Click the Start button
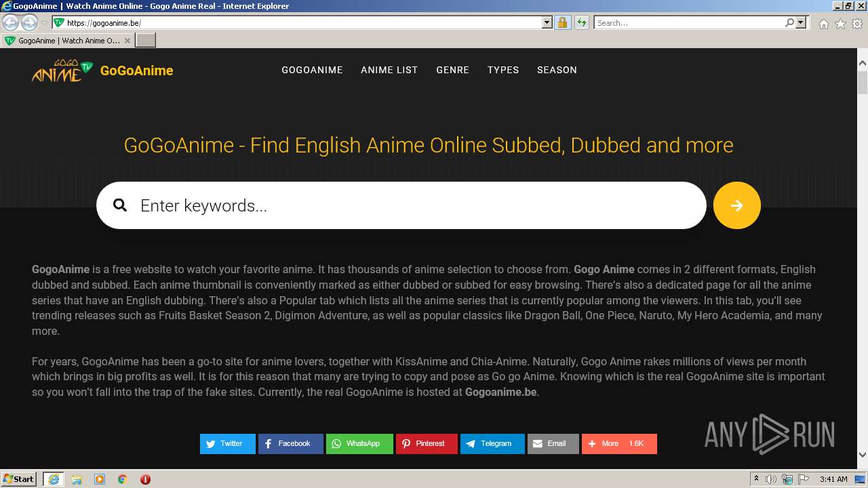868x488 pixels. [19, 479]
